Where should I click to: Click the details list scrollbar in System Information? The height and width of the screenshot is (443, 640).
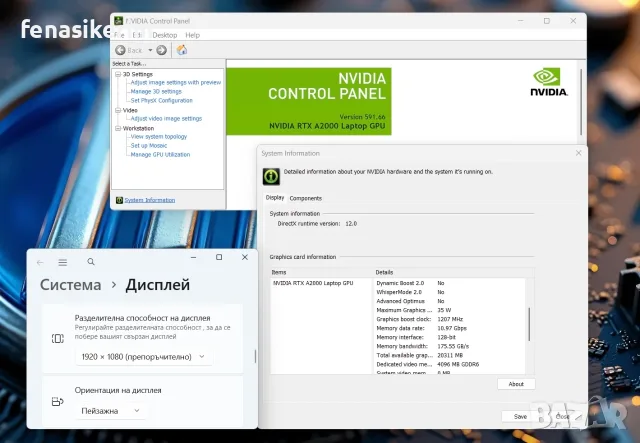click(529, 325)
